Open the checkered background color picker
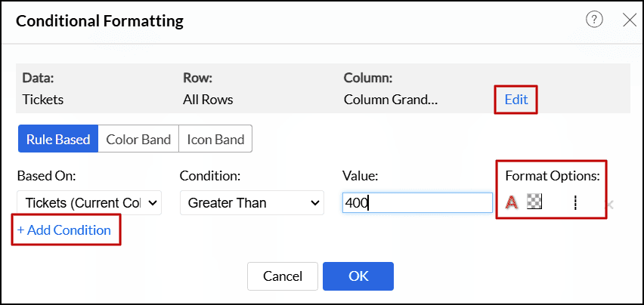Image resolution: width=644 pixels, height=305 pixels. click(534, 202)
